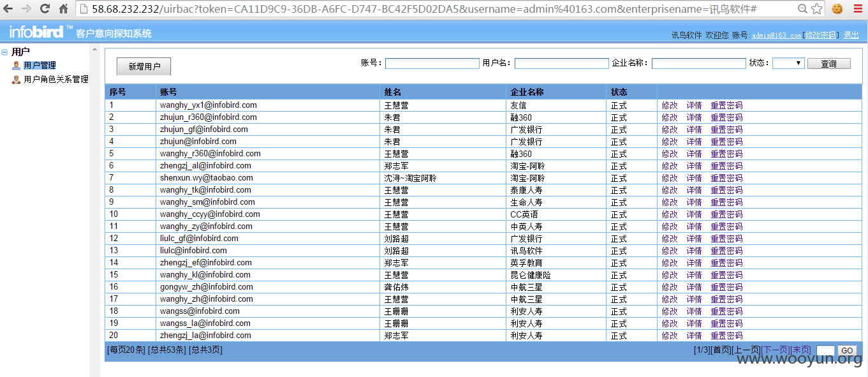This screenshot has width=868, height=377.
Task: Click the infobird logo
Action: click(41, 32)
